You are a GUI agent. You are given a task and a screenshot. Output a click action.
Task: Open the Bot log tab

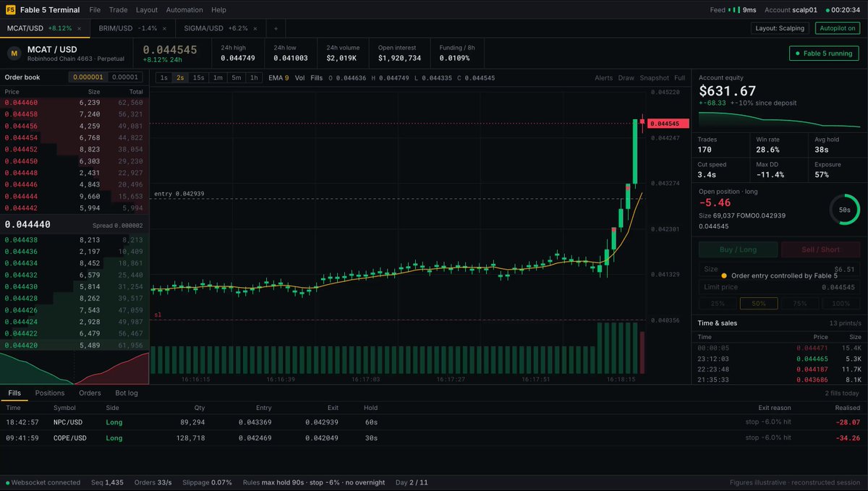[127, 393]
